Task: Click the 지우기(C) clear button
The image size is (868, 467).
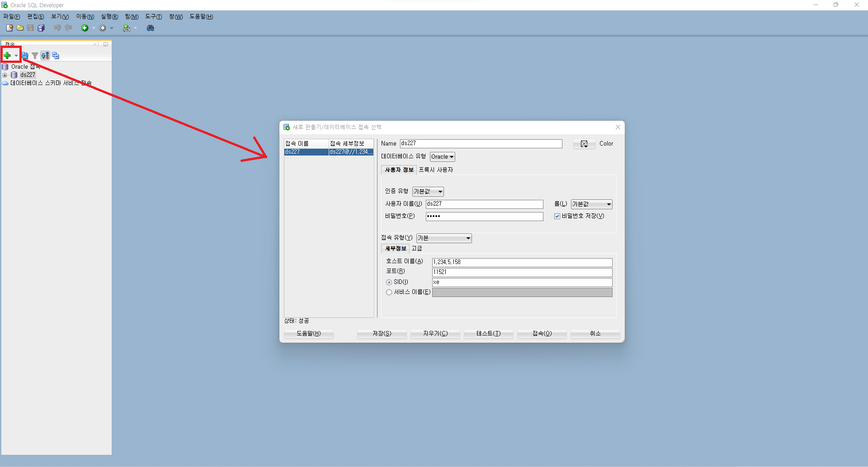Action: point(435,334)
